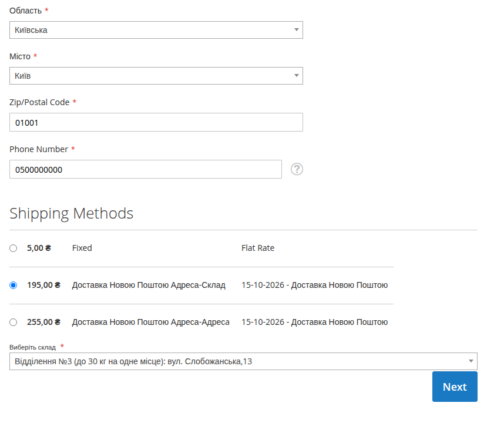Click the Fixed shipping method name
The image size is (504, 423).
coord(82,248)
